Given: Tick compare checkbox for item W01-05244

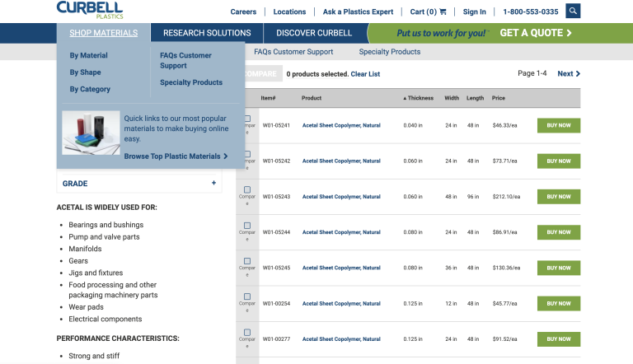Looking at the screenshot, I should pyautogui.click(x=247, y=226).
